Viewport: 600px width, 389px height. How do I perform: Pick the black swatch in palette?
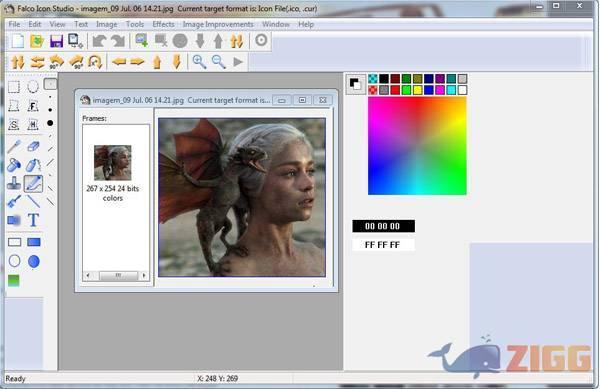(384, 79)
